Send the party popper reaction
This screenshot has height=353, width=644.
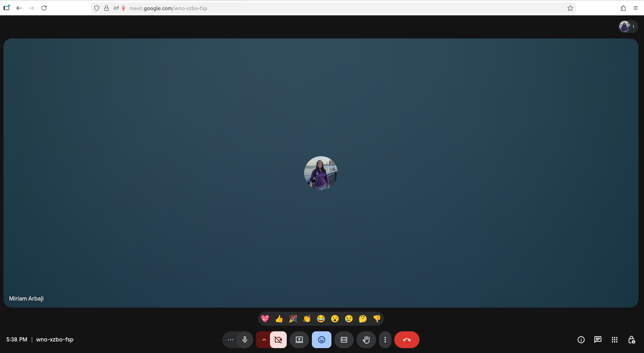(x=293, y=319)
